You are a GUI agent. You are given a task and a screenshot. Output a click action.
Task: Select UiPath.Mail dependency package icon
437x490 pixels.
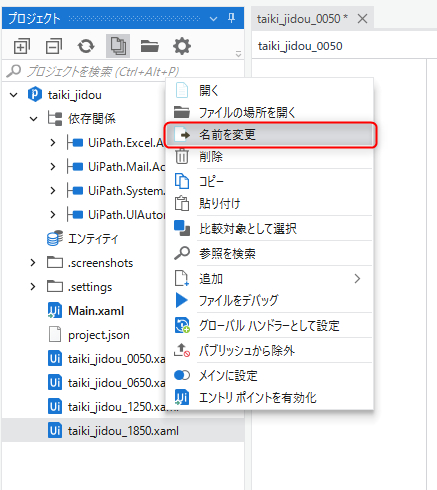[x=75, y=167]
